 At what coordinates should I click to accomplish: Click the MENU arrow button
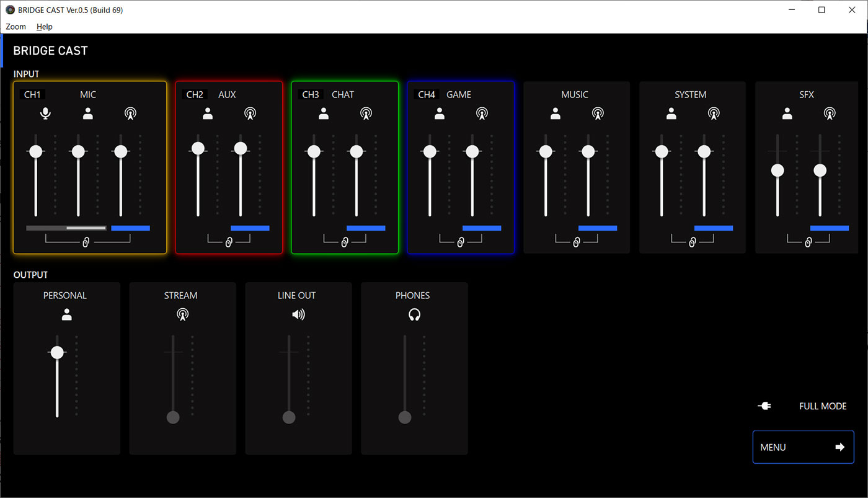pos(803,447)
